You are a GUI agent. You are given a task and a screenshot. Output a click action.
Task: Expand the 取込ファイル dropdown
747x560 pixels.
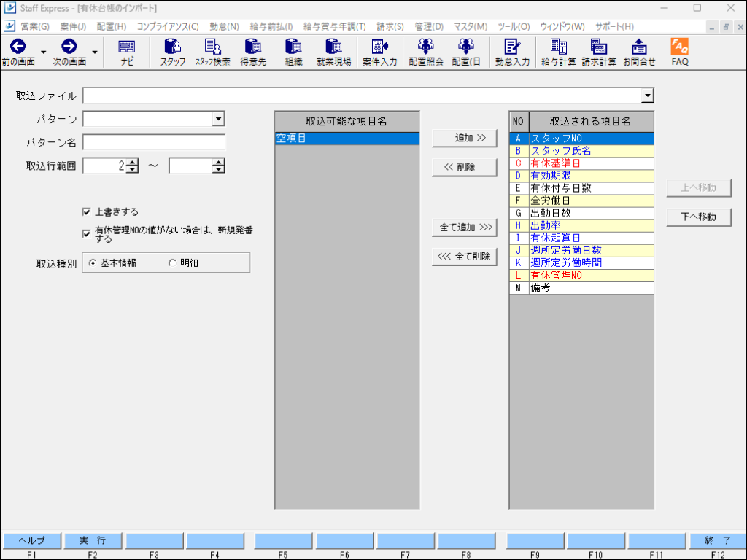(x=647, y=96)
